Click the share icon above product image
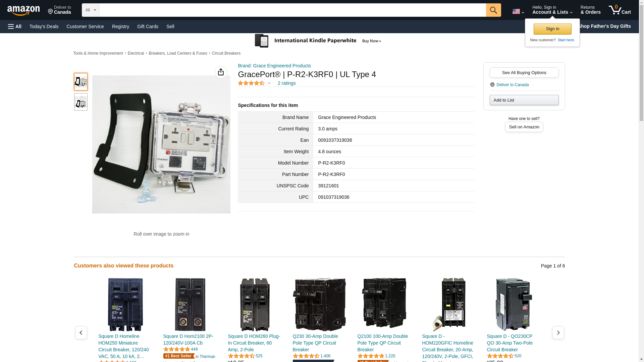The width and height of the screenshot is (644, 362). [221, 72]
